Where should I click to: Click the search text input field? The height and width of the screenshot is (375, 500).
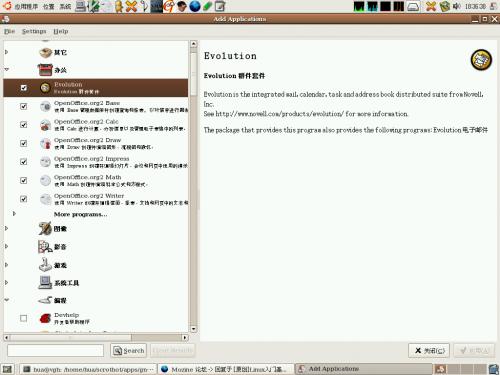pos(55,351)
